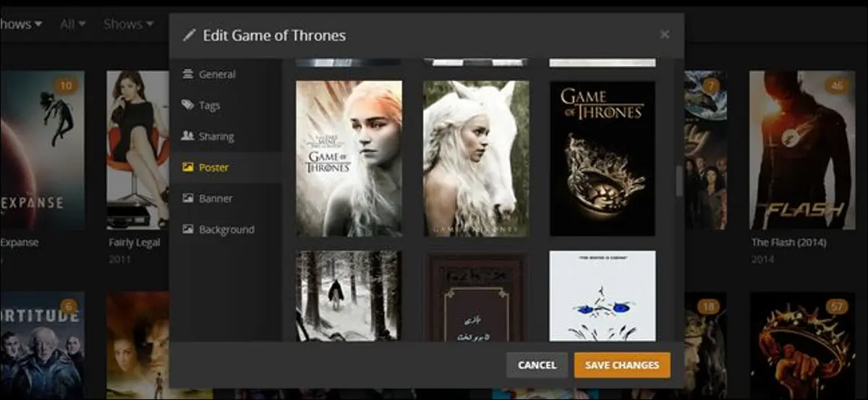This screenshot has width=868, height=400.
Task: Open the Tags section
Action: (x=225, y=105)
